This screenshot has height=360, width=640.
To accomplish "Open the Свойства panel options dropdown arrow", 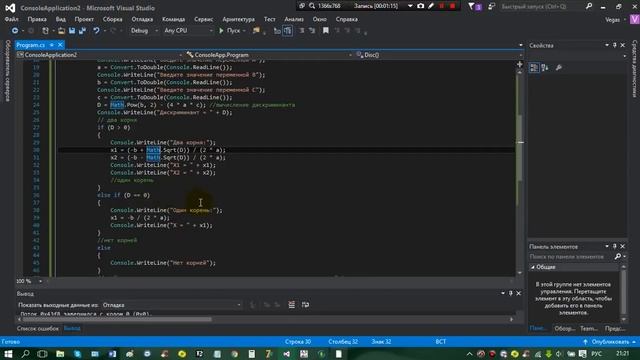I will pyautogui.click(x=607, y=45).
